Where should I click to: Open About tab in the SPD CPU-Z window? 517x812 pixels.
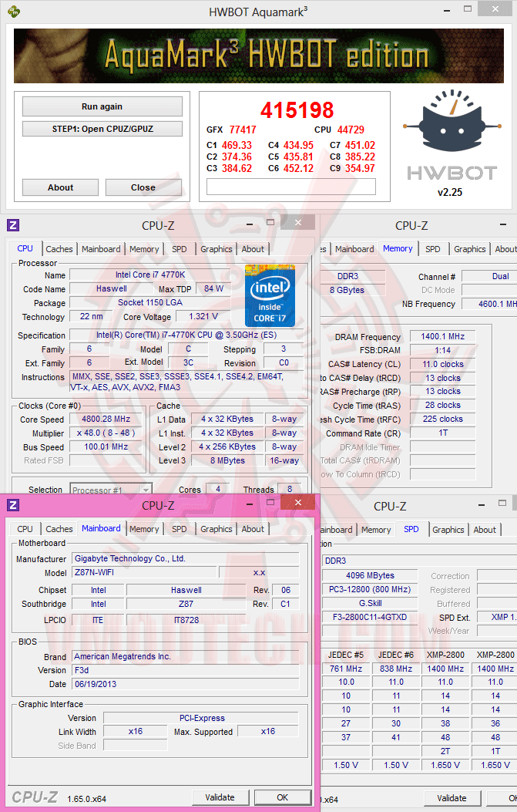[485, 530]
